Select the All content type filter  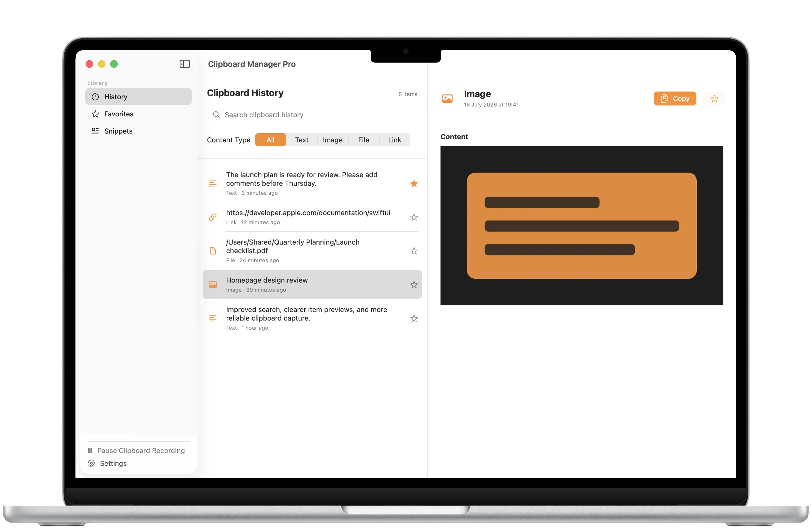[270, 140]
